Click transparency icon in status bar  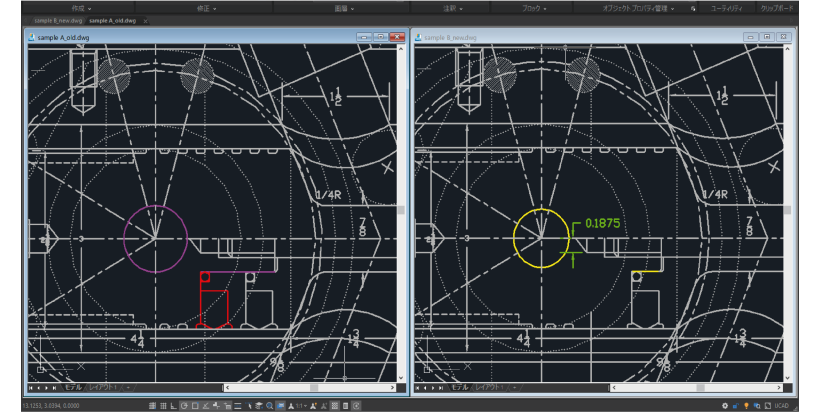tap(249, 406)
